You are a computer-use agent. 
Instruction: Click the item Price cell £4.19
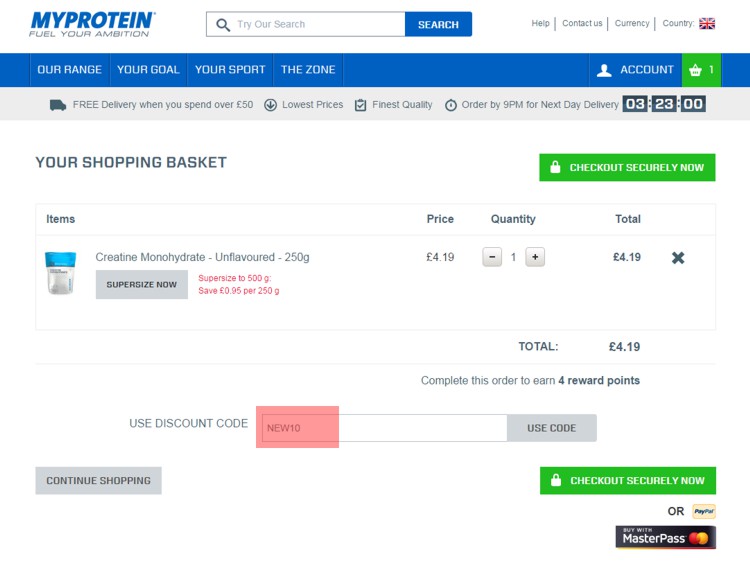point(440,257)
